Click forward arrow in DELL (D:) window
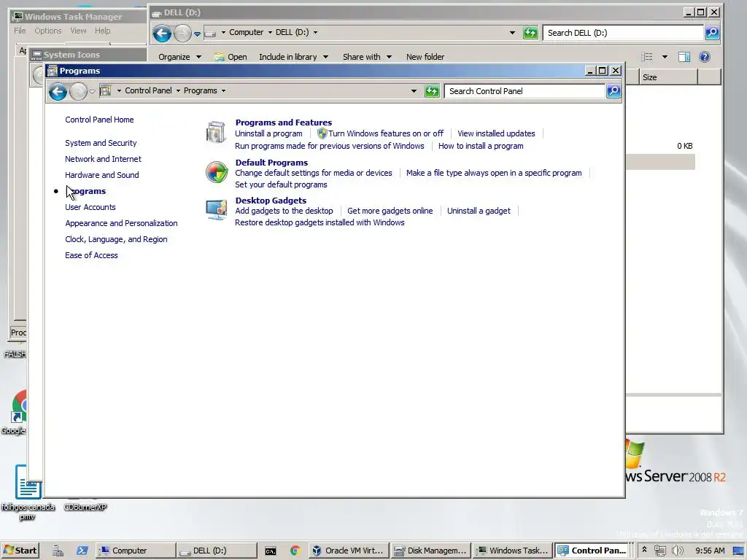 [x=182, y=34]
